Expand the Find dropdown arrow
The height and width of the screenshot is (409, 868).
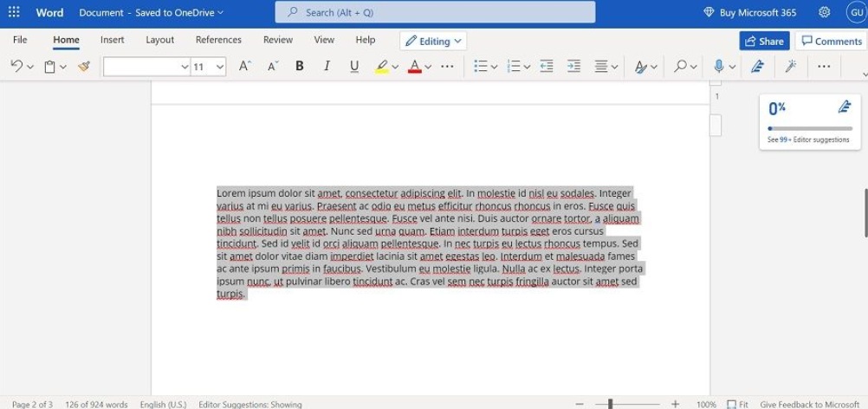pyautogui.click(x=694, y=67)
